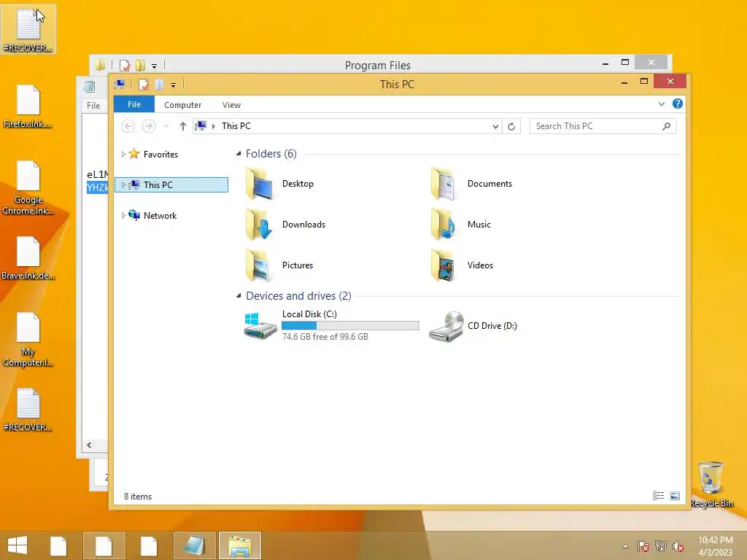Image resolution: width=747 pixels, height=560 pixels.
Task: Select This PC in navigation pane
Action: click(x=171, y=184)
